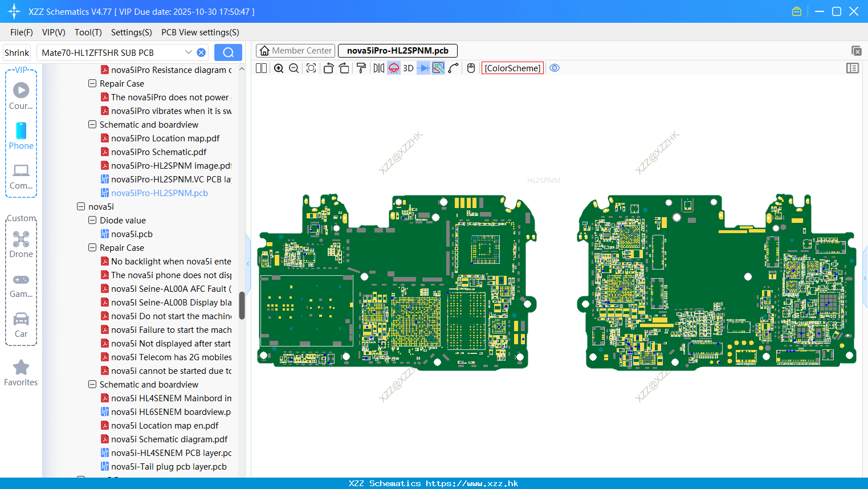868x489 pixels.
Task: Collapse Schematic and boardview above nova5i HL4SENEM
Action: (x=92, y=384)
